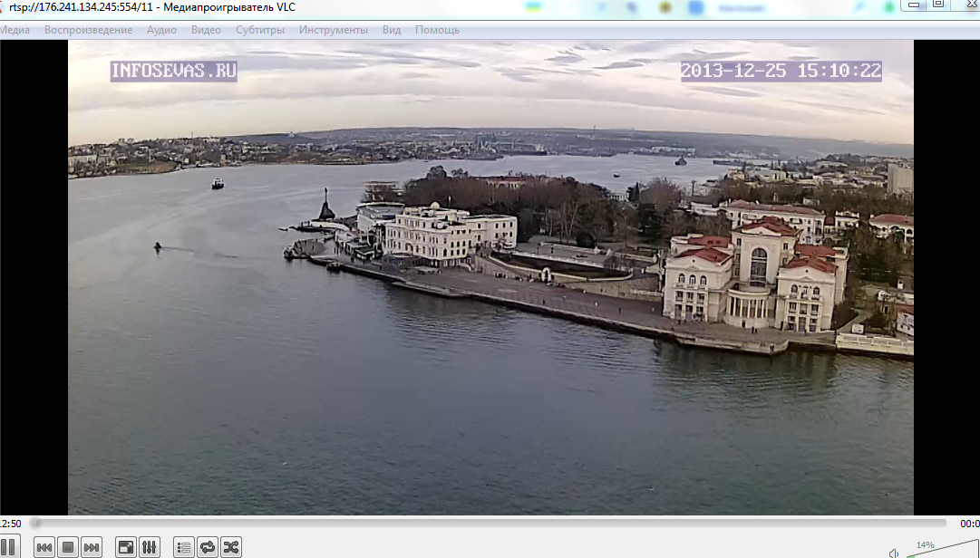This screenshot has width=980, height=558.
Task: Click the previous media track button
Action: click(44, 547)
